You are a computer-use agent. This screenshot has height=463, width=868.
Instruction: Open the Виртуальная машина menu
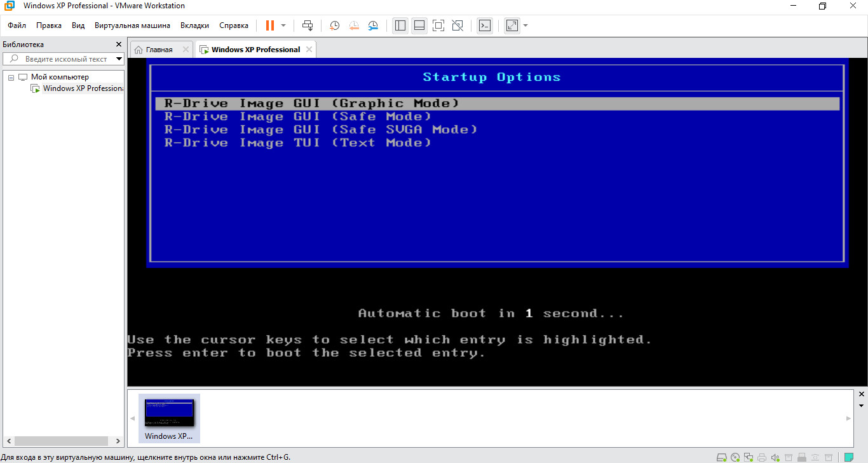132,25
